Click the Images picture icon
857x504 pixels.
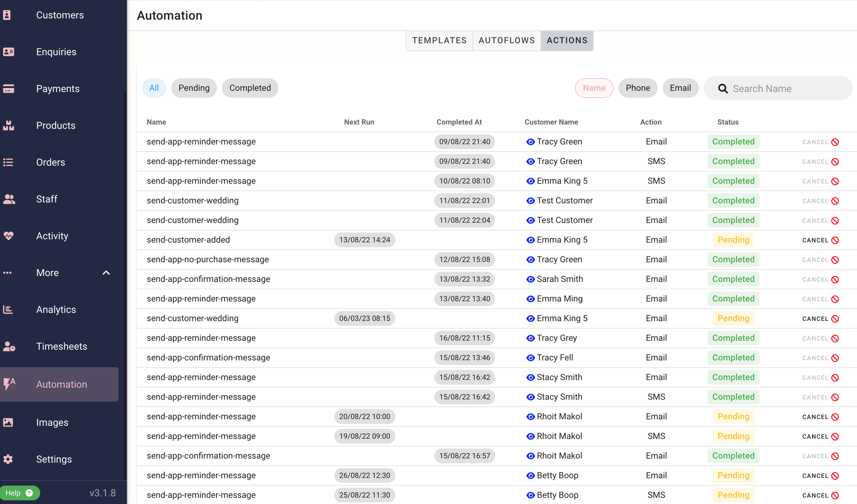[x=8, y=422]
